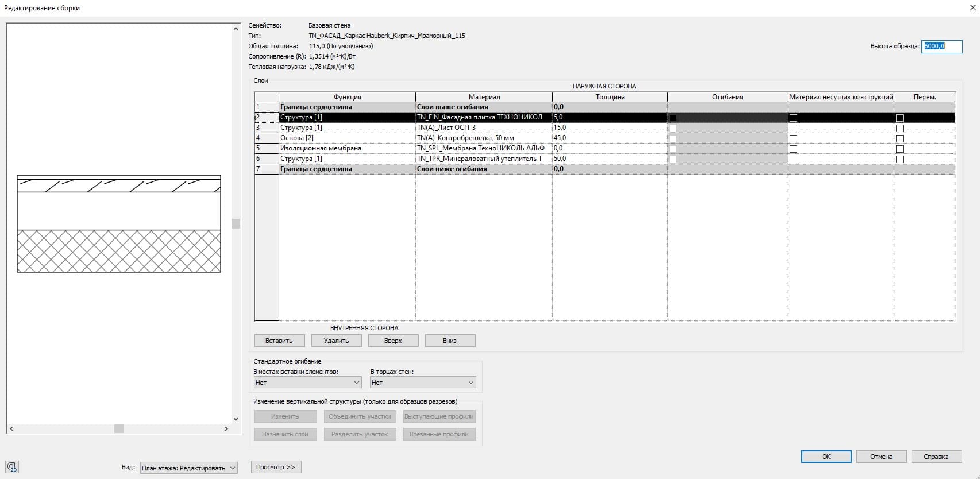This screenshot has height=479, width=980.
Task: Click the Функция column header
Action: (347, 97)
